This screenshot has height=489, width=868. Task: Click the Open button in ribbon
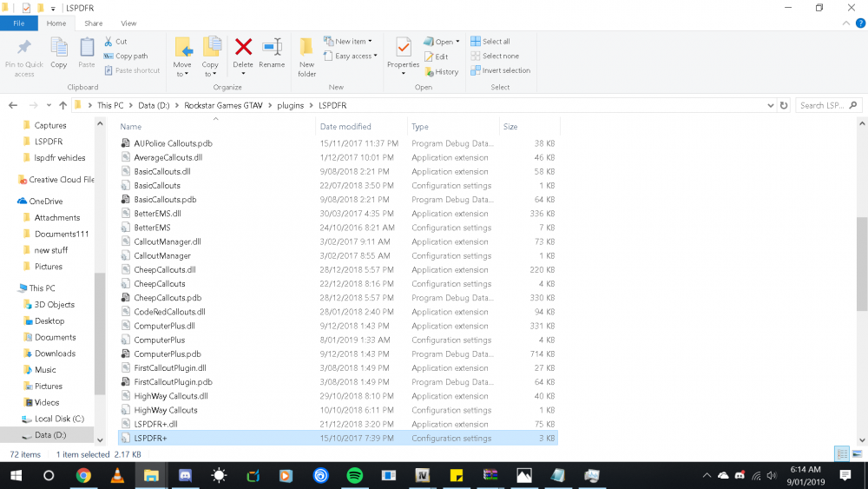(442, 42)
